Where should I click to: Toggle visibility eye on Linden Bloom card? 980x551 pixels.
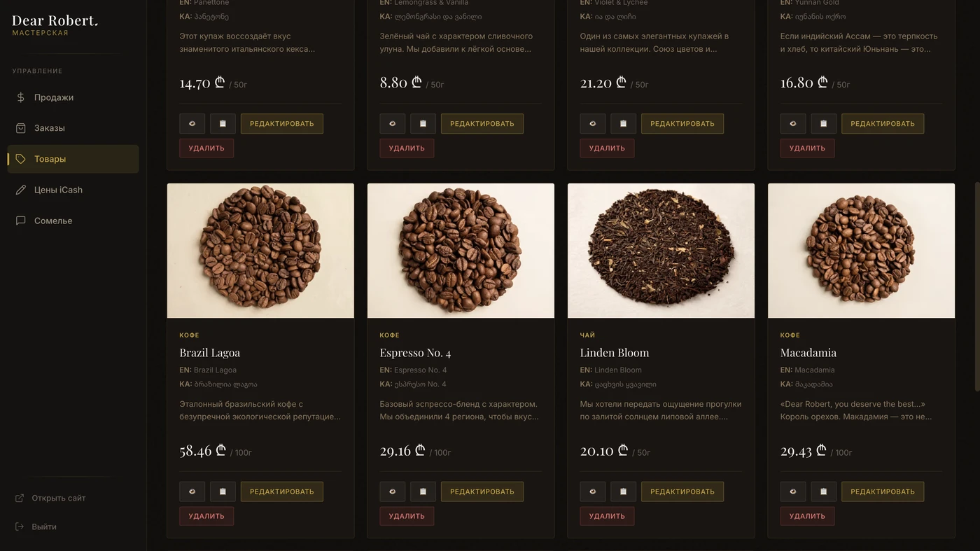(593, 491)
